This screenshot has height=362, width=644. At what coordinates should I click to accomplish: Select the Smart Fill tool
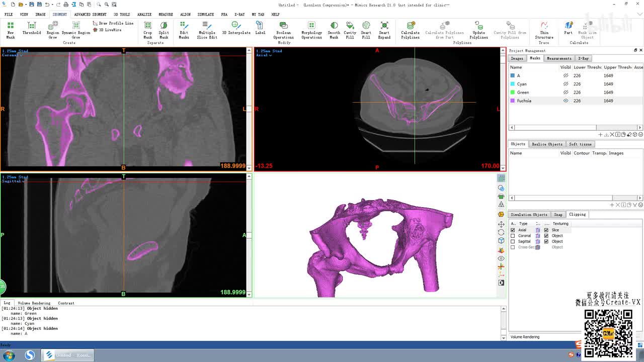(x=366, y=30)
